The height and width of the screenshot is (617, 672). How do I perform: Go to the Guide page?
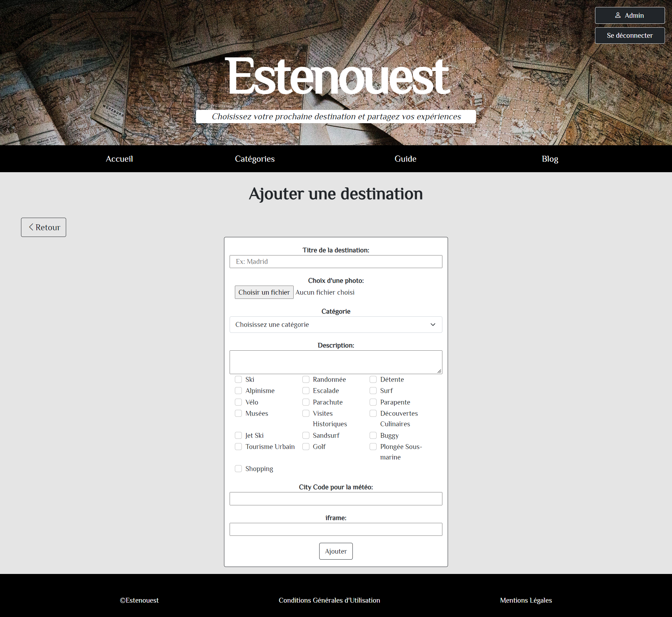click(405, 159)
